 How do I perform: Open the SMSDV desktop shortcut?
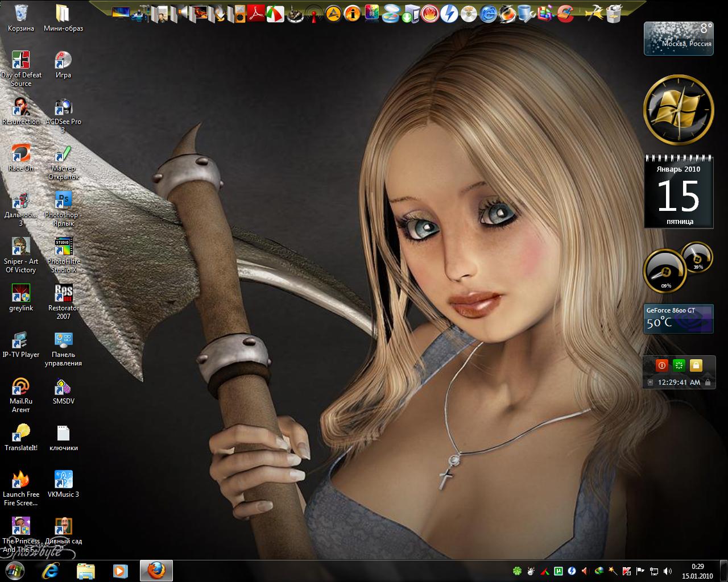[x=63, y=390]
